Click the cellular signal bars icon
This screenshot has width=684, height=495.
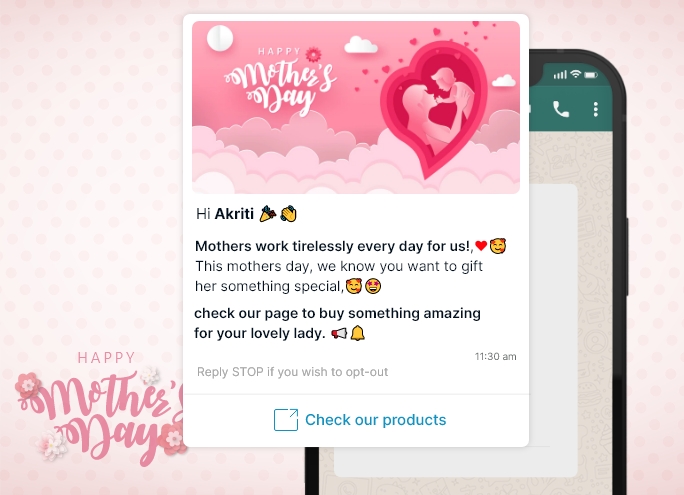(x=560, y=75)
